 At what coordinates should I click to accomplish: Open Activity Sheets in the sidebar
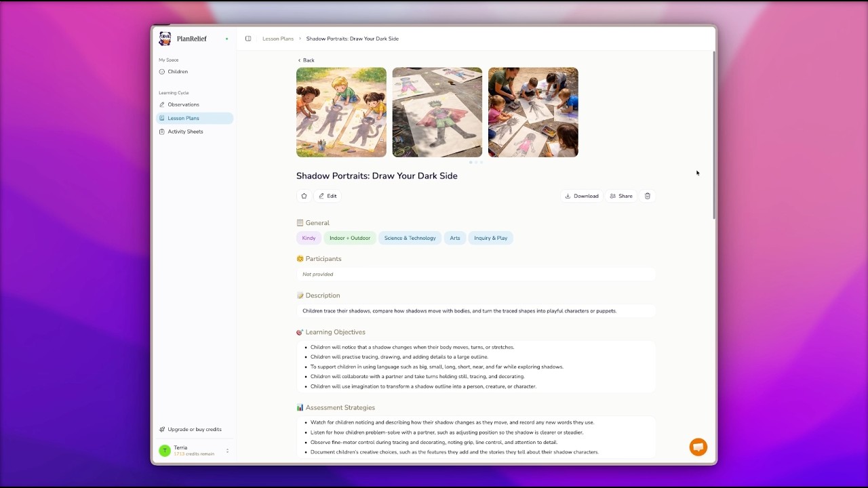tap(195, 131)
